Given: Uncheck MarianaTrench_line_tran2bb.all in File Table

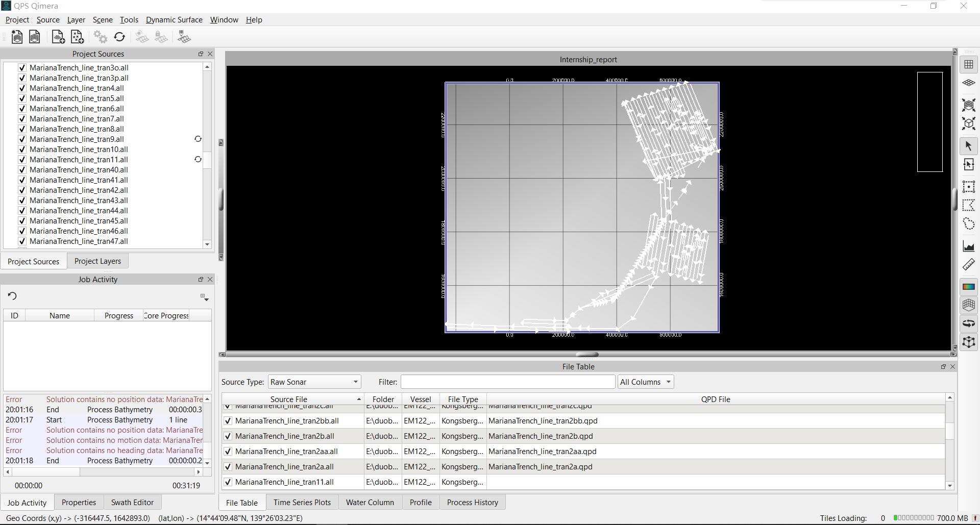Looking at the screenshot, I should tap(228, 421).
